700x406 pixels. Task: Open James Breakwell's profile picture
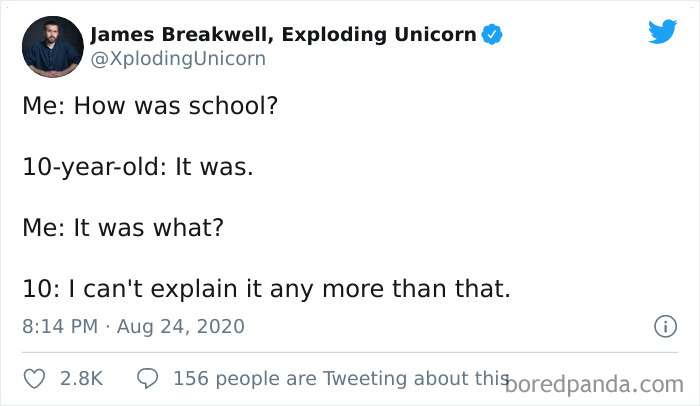[x=52, y=46]
